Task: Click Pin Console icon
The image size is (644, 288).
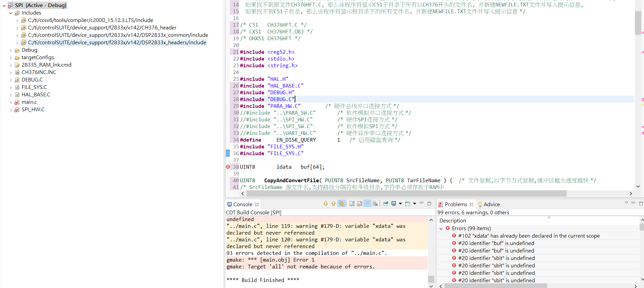Action: tap(386, 204)
